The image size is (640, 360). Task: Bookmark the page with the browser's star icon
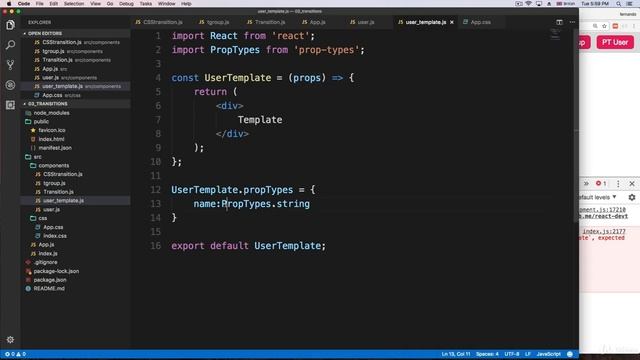pos(604,26)
